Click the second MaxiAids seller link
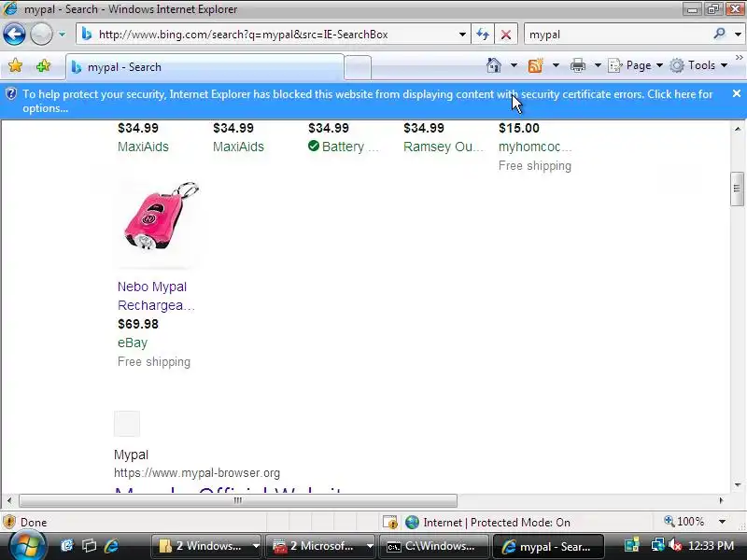 [x=238, y=147]
